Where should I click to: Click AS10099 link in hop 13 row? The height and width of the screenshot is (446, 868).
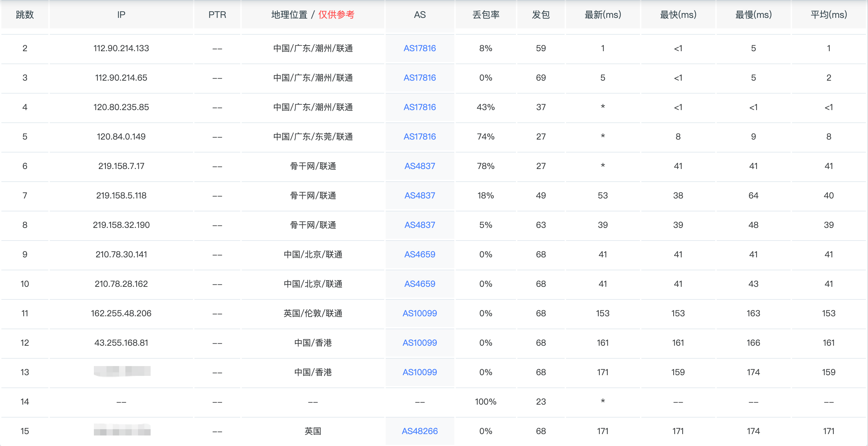tap(420, 372)
